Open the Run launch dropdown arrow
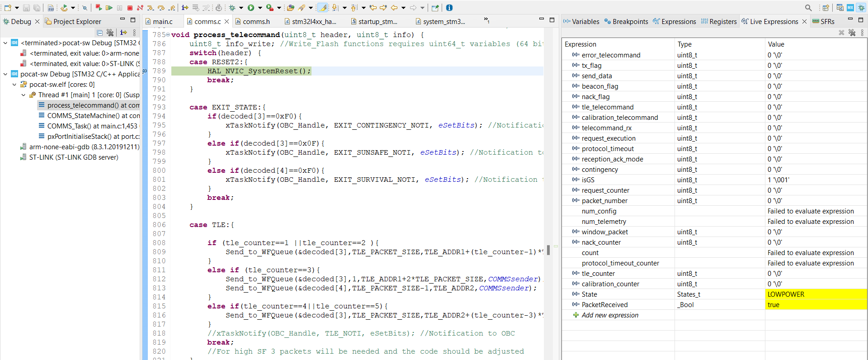Viewport: 868px width, 360px height. tap(260, 8)
